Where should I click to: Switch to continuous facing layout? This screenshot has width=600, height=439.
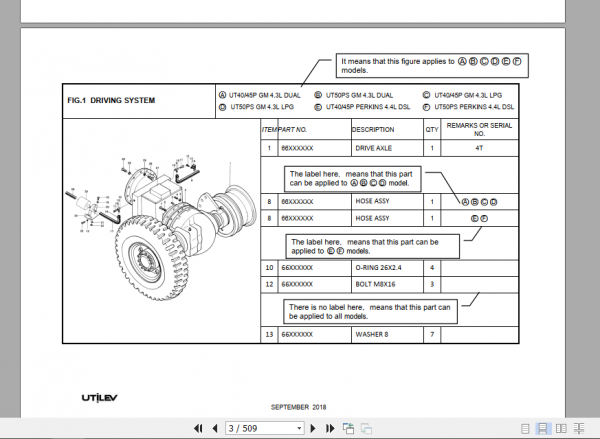coord(579,429)
